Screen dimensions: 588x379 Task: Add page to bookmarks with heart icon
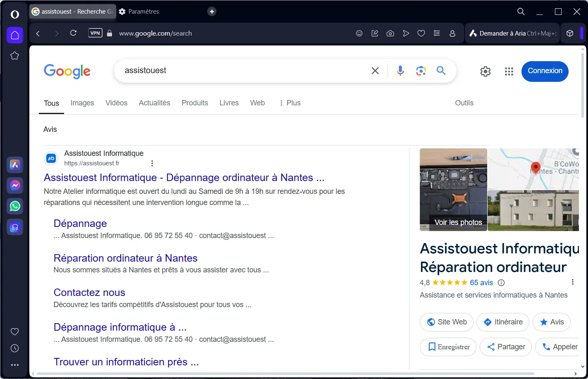click(x=421, y=33)
